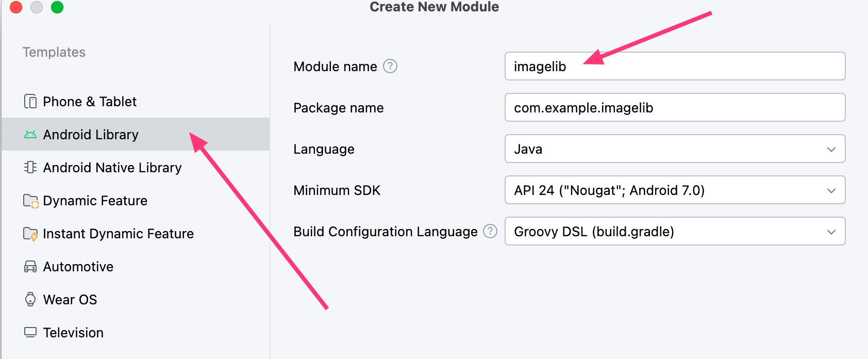The image size is (868, 359).
Task: Click the Phone & Tablet template icon
Action: 30,102
